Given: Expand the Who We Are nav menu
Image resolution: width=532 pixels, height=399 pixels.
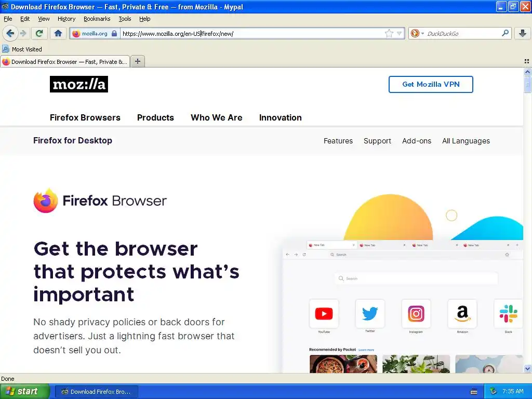Looking at the screenshot, I should click(x=217, y=117).
